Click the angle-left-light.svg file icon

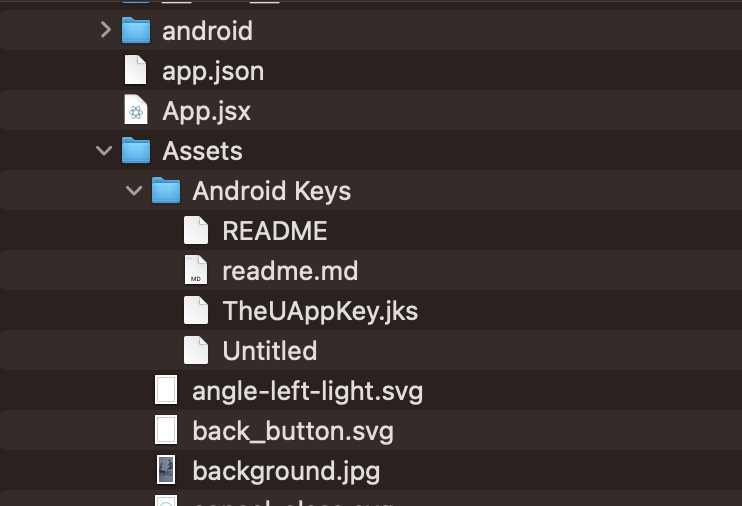coord(166,390)
